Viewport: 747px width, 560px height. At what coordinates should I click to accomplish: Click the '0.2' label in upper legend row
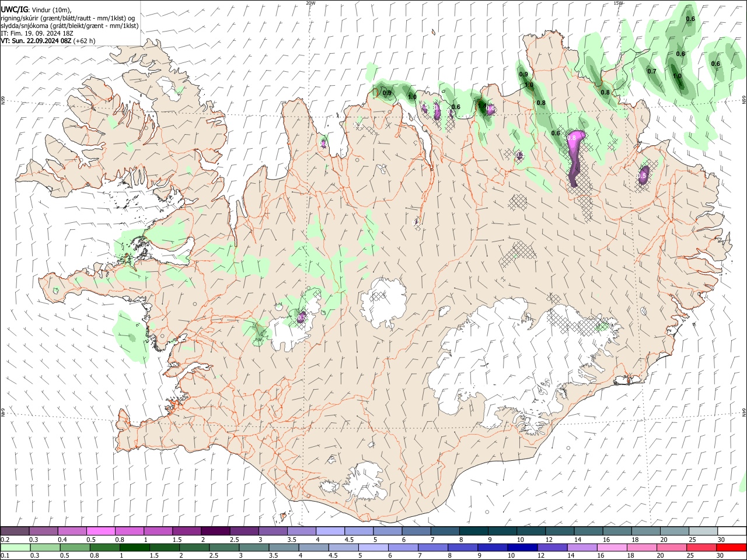pos(5,540)
